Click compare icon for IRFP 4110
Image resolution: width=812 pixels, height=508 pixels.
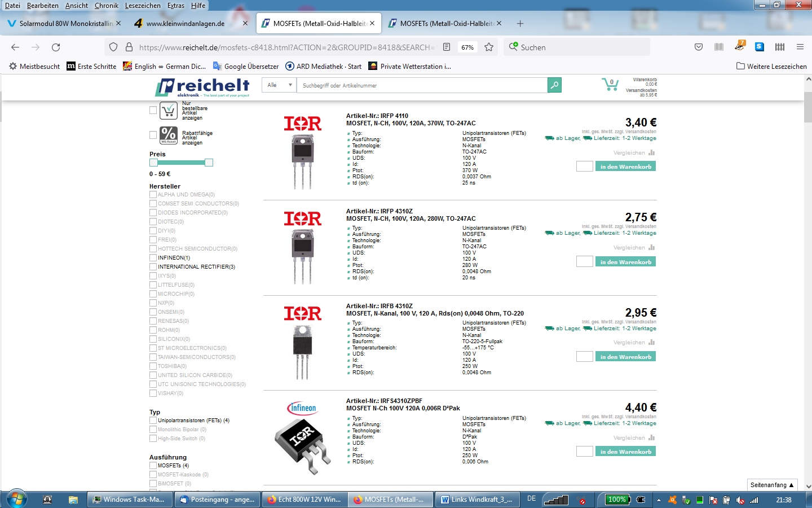point(651,153)
